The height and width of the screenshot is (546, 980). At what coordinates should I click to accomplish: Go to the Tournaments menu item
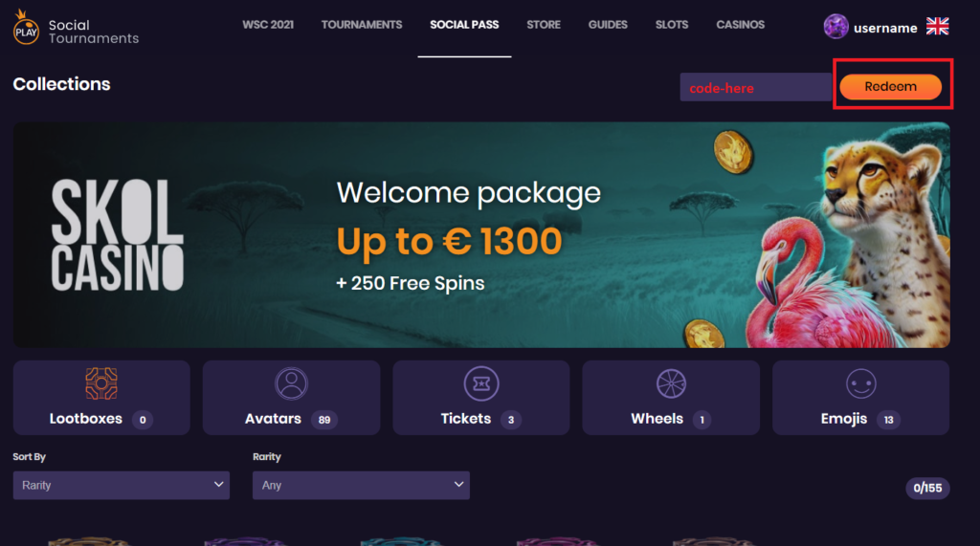point(362,25)
